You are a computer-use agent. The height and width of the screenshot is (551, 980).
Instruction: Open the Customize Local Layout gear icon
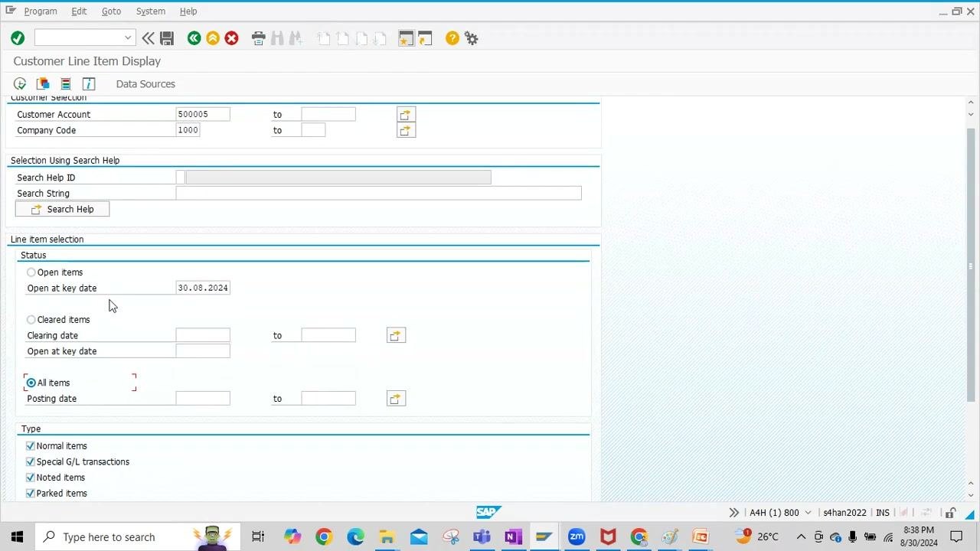point(471,38)
